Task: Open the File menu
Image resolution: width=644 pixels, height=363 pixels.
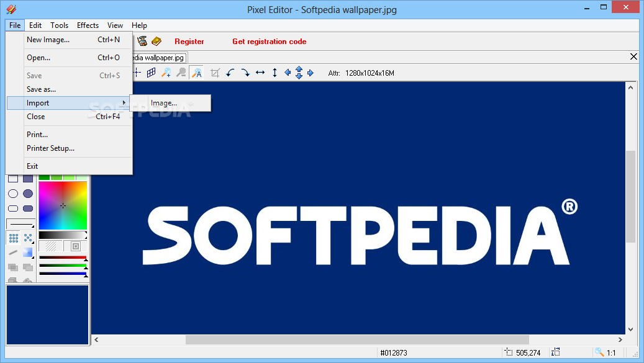Action: 15,25
